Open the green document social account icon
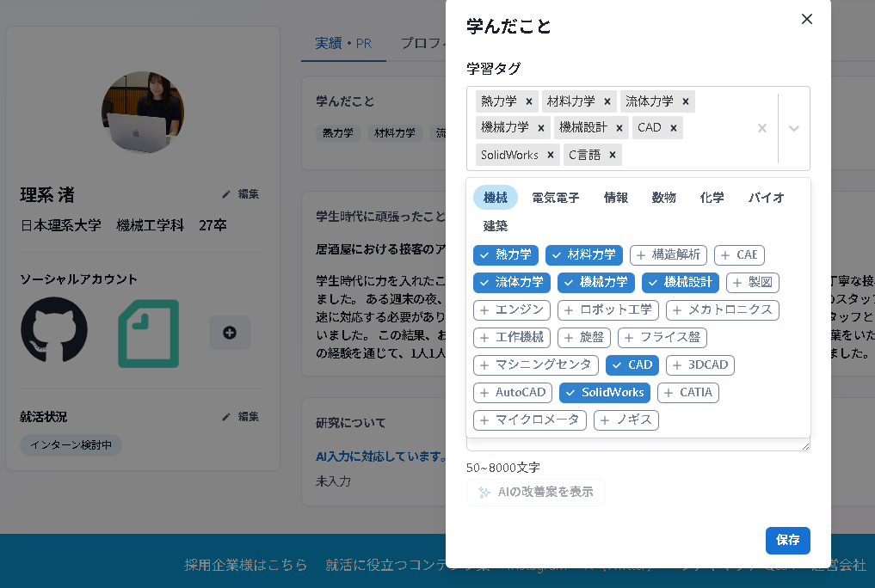875x588 pixels. tap(149, 334)
